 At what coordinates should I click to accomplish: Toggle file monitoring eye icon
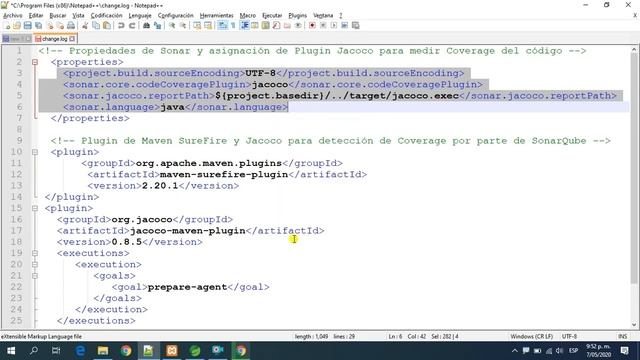coord(298,25)
